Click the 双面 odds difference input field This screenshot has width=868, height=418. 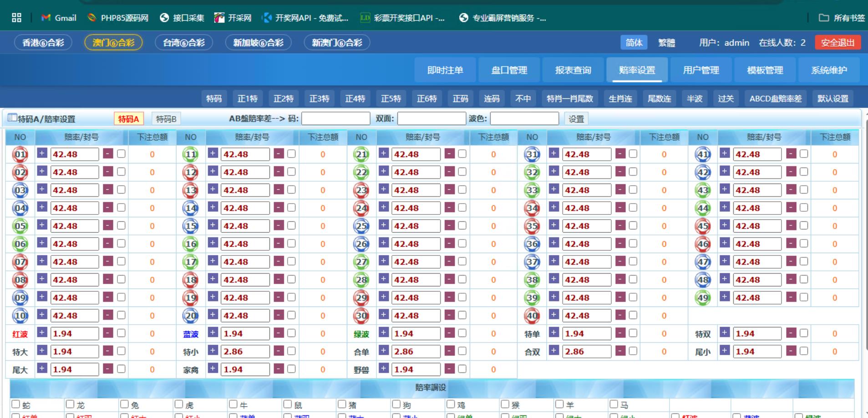point(431,119)
